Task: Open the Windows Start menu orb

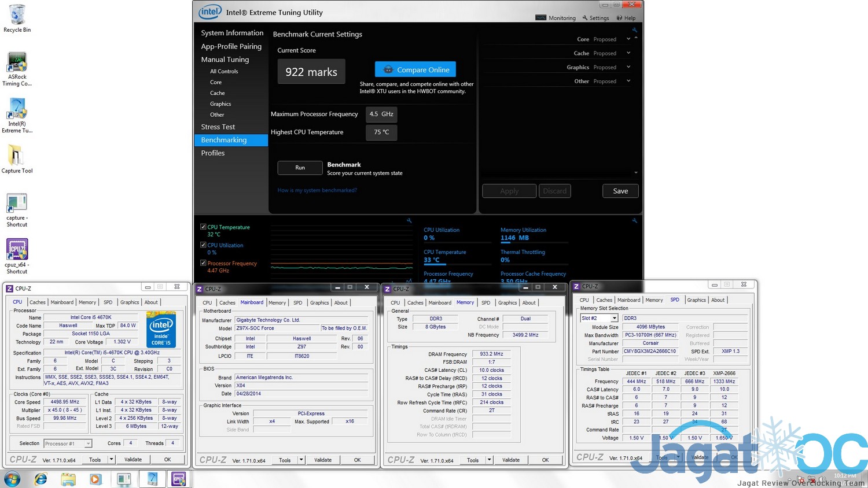Action: [12, 479]
